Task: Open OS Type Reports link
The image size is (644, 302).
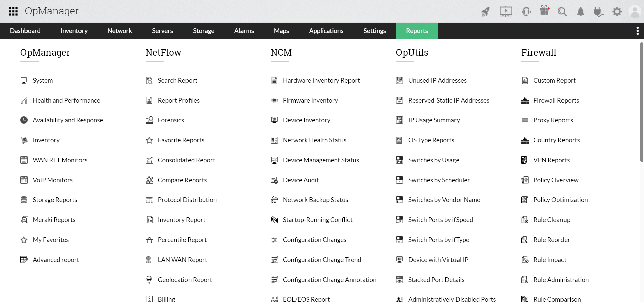Action: coord(431,140)
